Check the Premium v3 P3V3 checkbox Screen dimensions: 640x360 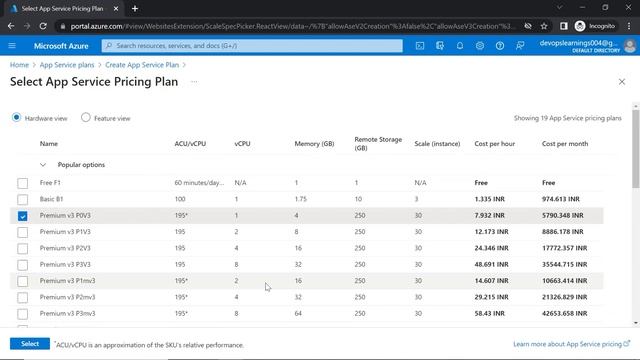pyautogui.click(x=22, y=264)
